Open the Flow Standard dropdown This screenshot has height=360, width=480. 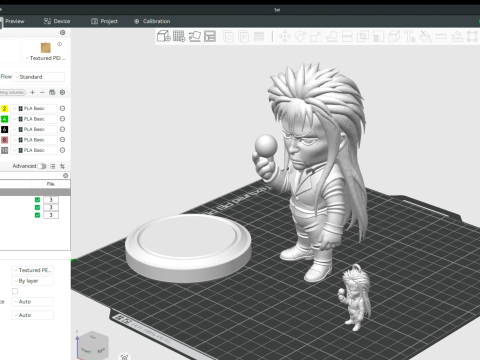39,77
